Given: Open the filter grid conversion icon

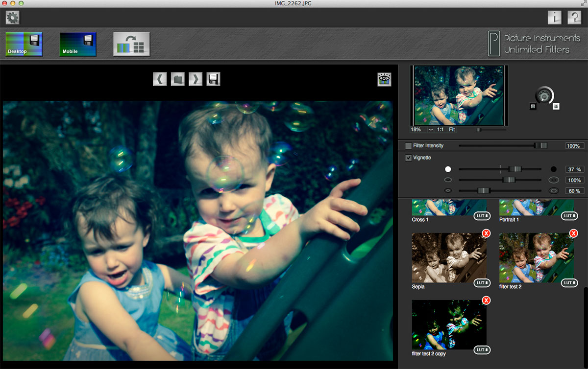Looking at the screenshot, I should (x=131, y=45).
